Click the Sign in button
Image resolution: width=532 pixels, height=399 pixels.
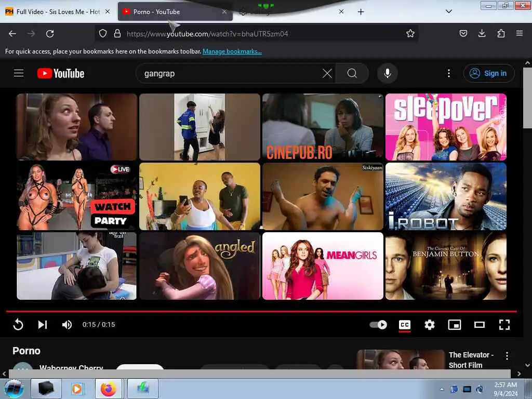tap(488, 73)
